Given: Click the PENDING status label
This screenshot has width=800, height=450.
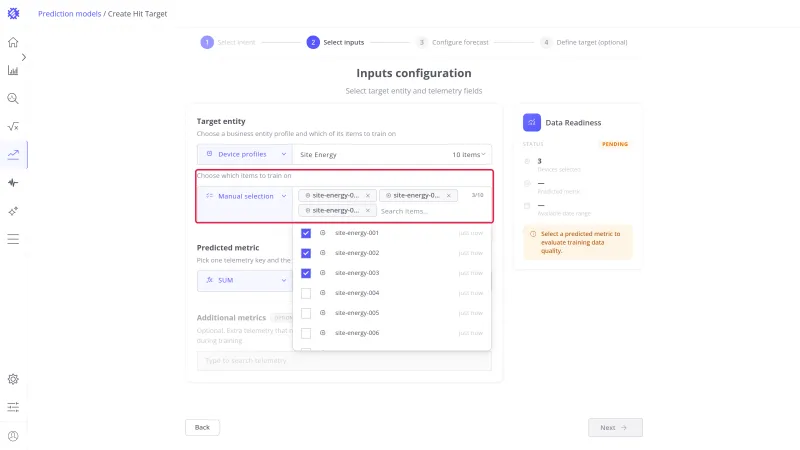Looking at the screenshot, I should click(x=615, y=144).
